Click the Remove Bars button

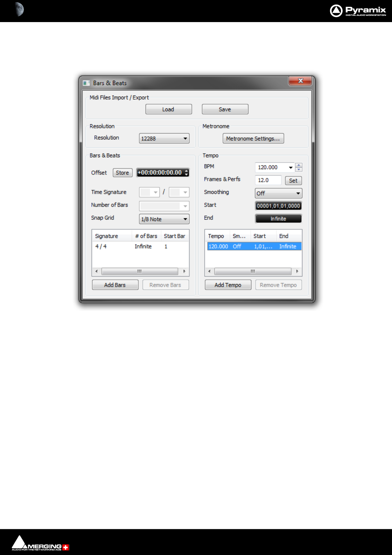[166, 285]
